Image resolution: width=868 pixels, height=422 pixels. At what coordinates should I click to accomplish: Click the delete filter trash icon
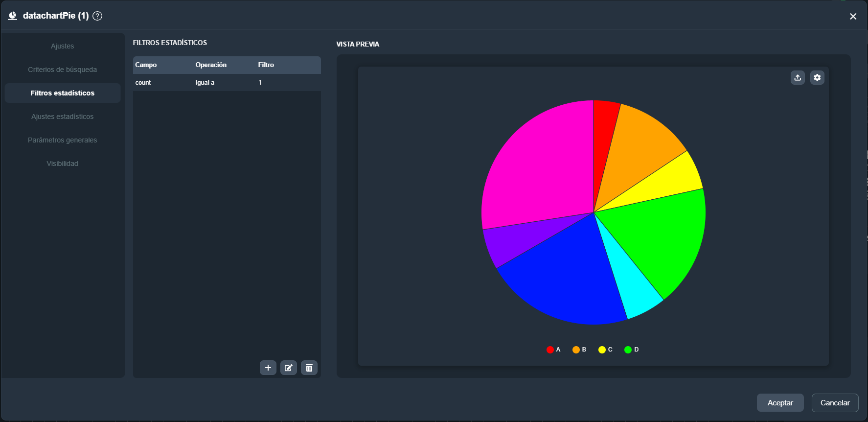pyautogui.click(x=309, y=368)
